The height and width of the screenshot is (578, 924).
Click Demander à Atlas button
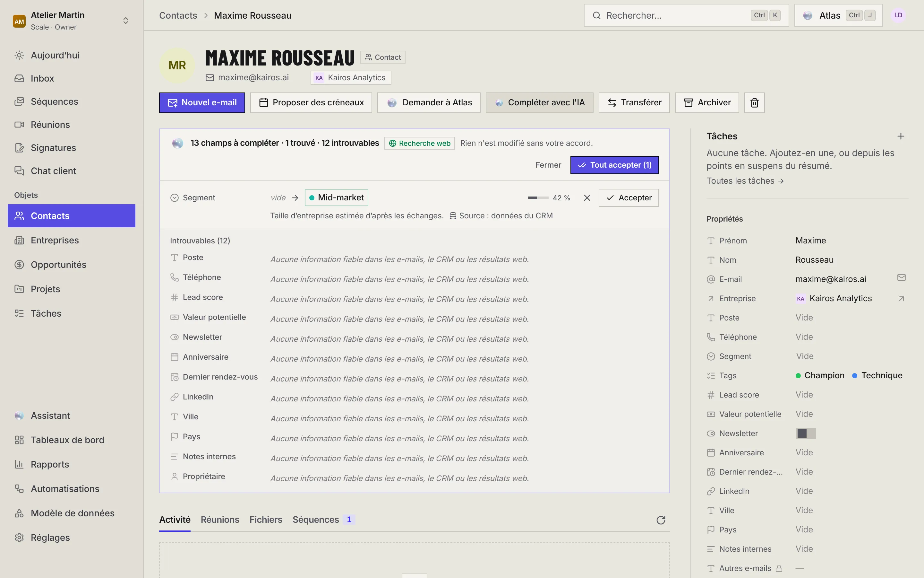429,102
